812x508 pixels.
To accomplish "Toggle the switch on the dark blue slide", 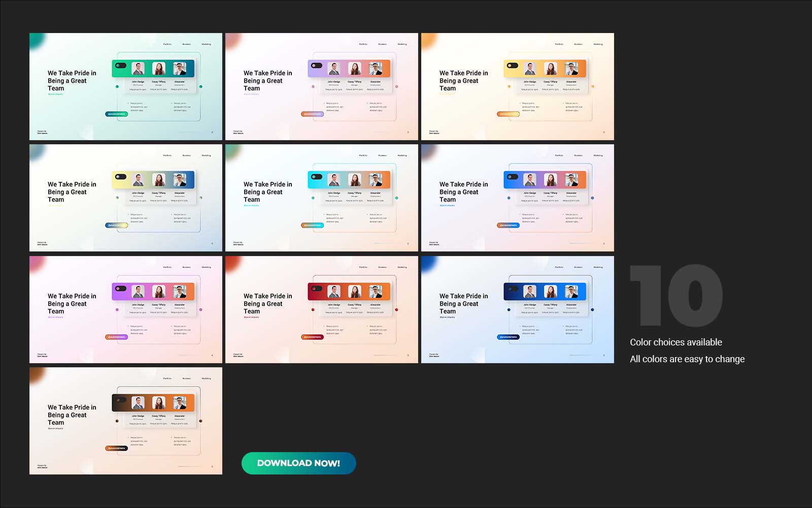I will point(513,289).
